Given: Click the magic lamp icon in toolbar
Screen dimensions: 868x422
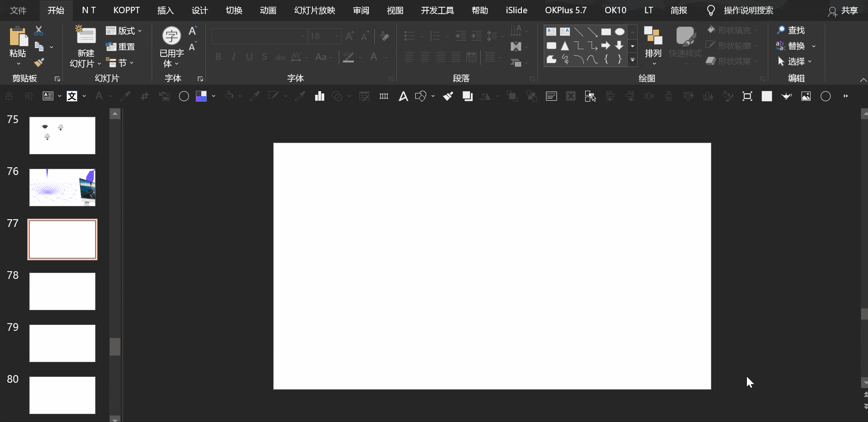Looking at the screenshot, I should click(x=786, y=96).
